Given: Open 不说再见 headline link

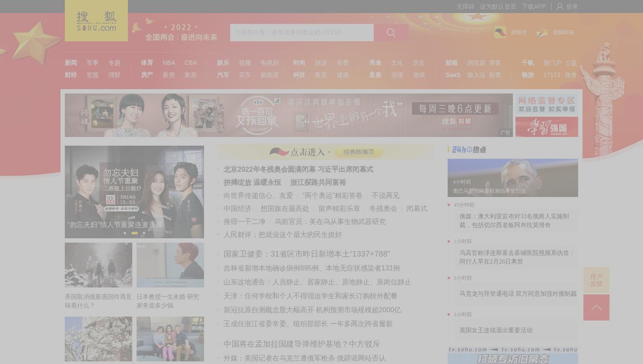Looking at the screenshot, I should (x=385, y=195).
